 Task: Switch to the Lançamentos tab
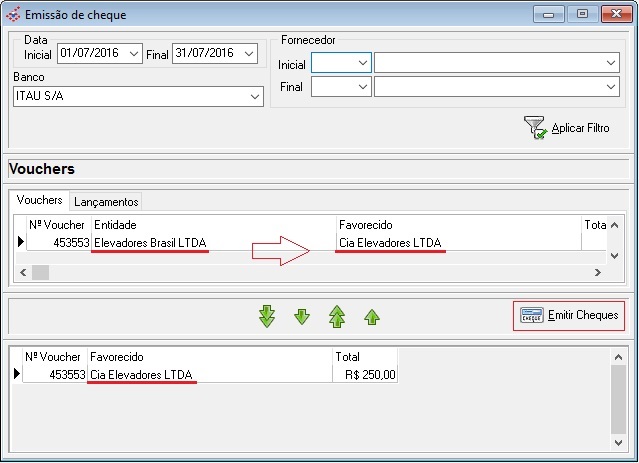[x=107, y=202]
